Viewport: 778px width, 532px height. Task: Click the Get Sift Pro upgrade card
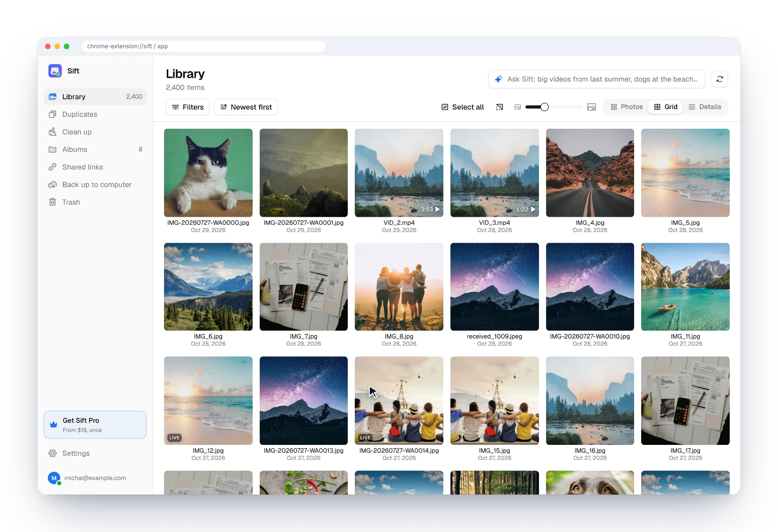click(95, 425)
